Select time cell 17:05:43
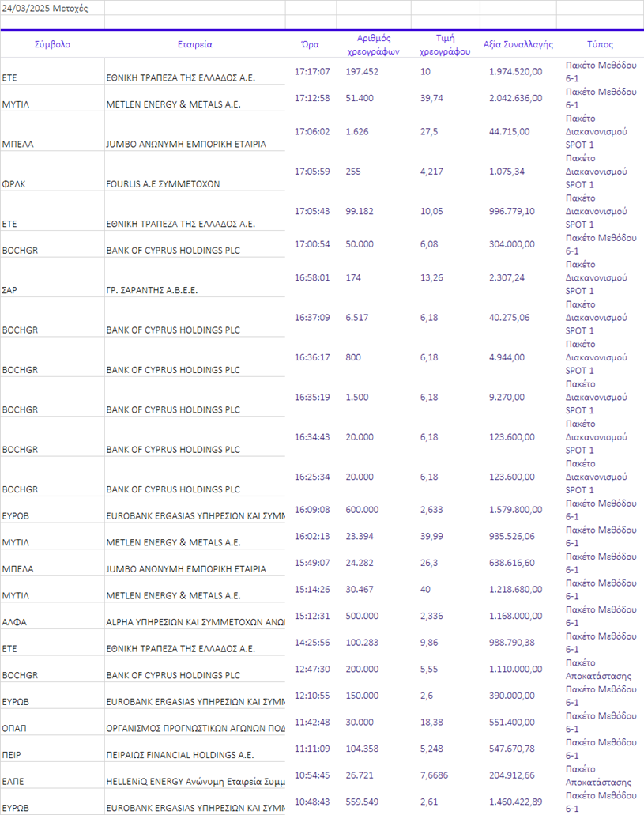 coord(312,212)
